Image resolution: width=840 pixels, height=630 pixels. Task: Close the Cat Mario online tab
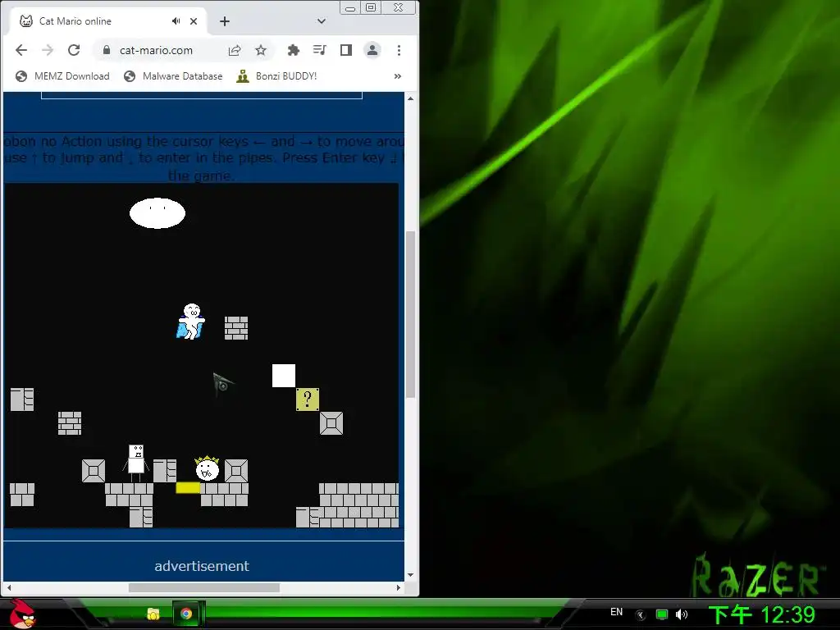point(194,21)
